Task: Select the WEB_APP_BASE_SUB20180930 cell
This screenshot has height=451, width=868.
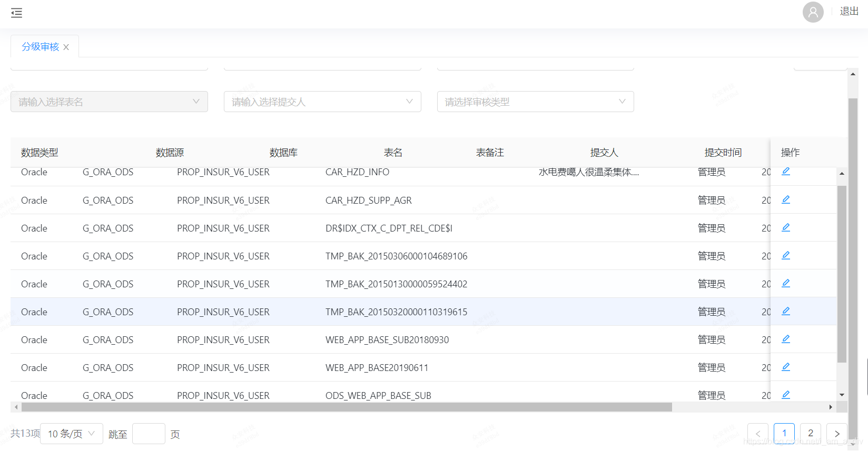Action: coord(387,340)
